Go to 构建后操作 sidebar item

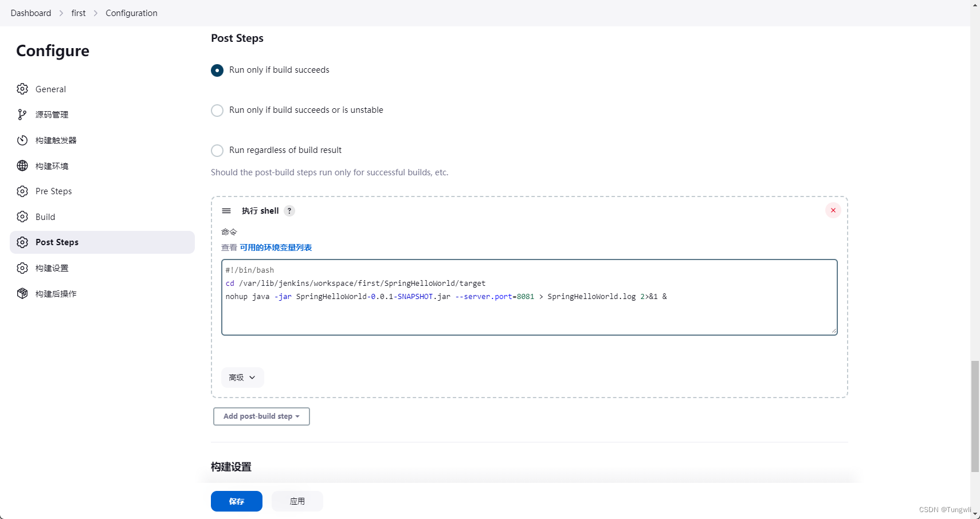tap(102, 293)
